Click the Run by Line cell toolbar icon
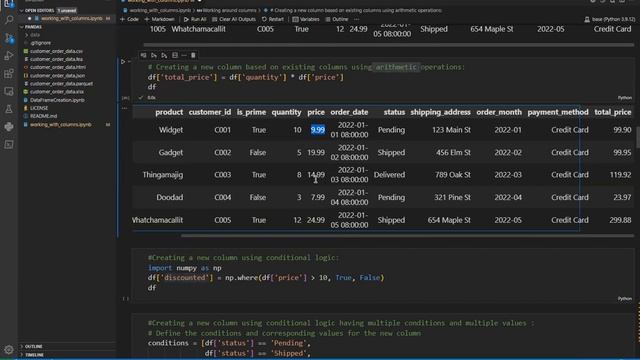Screen dimensions: 640x360 [143, 55]
